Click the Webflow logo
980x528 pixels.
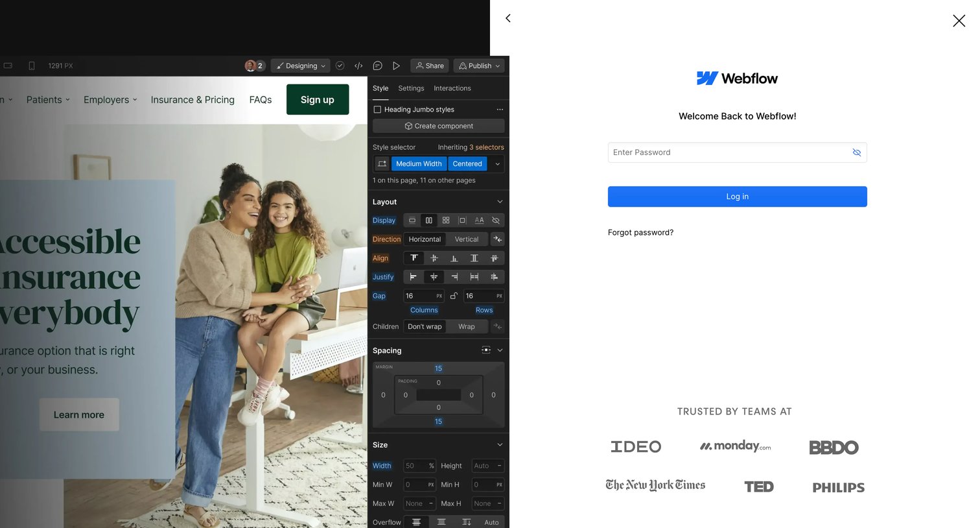click(737, 78)
